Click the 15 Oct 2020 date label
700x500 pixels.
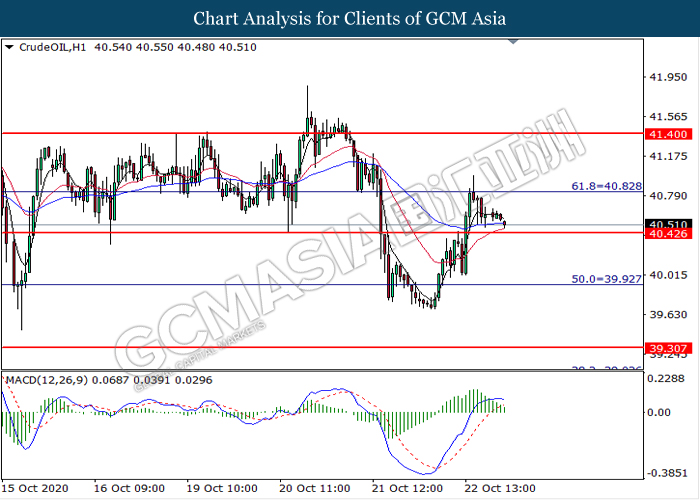[35, 488]
